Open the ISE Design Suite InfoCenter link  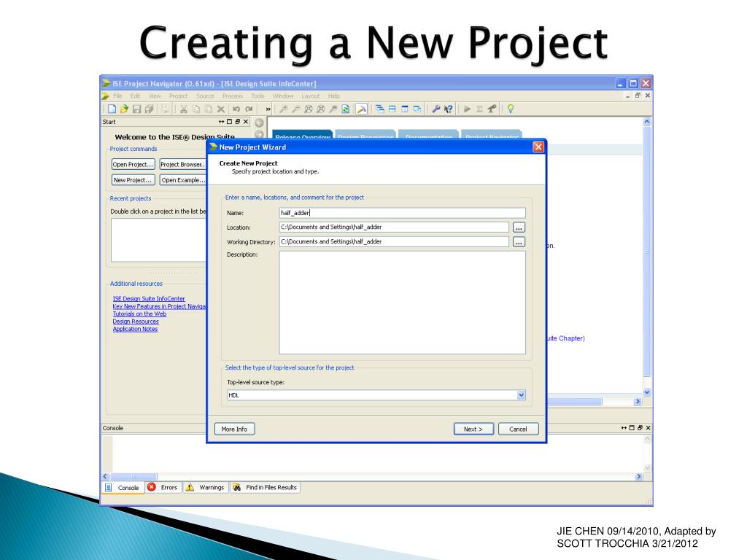pos(149,298)
